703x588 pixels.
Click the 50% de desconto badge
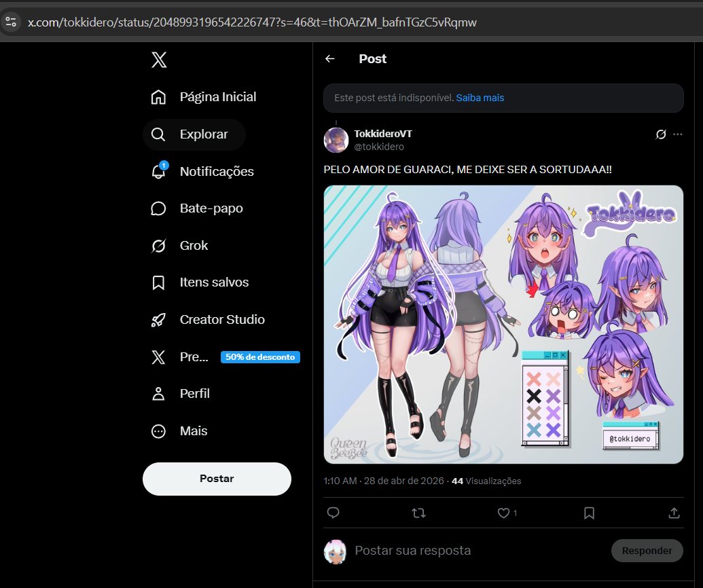pyautogui.click(x=260, y=357)
